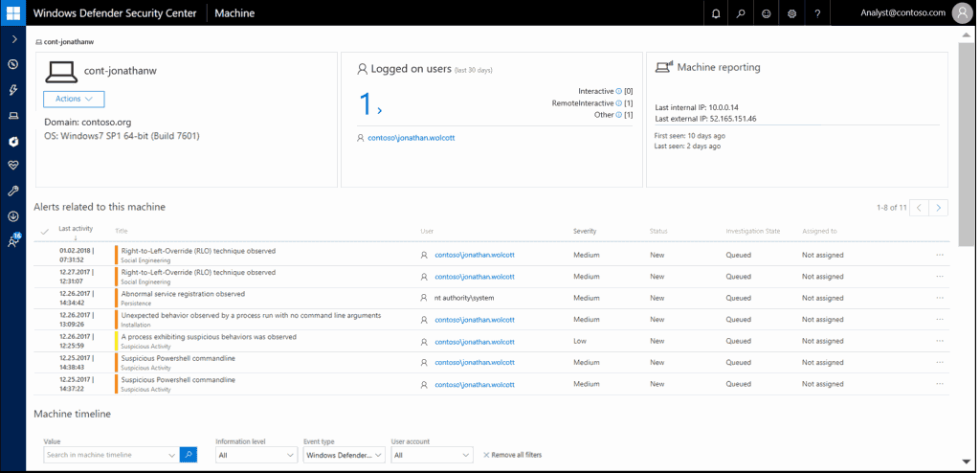Sort alerts by Last activity column
This screenshot has height=473, width=980.
pyautogui.click(x=76, y=229)
